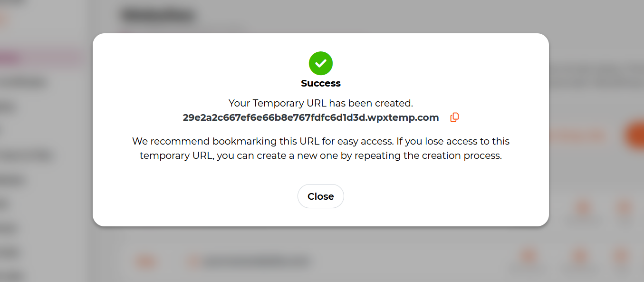Click the bold Success heading
The height and width of the screenshot is (282, 644).
point(321,83)
